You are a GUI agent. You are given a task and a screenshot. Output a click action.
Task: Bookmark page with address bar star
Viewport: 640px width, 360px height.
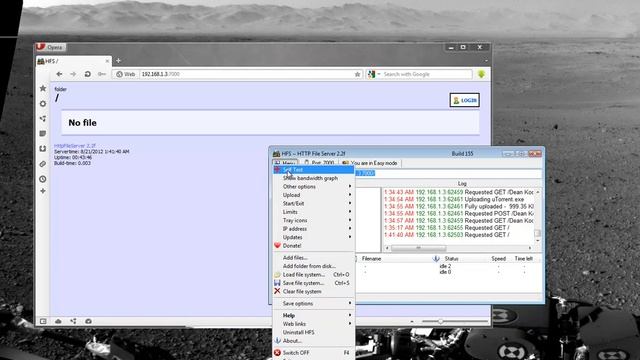pos(358,74)
